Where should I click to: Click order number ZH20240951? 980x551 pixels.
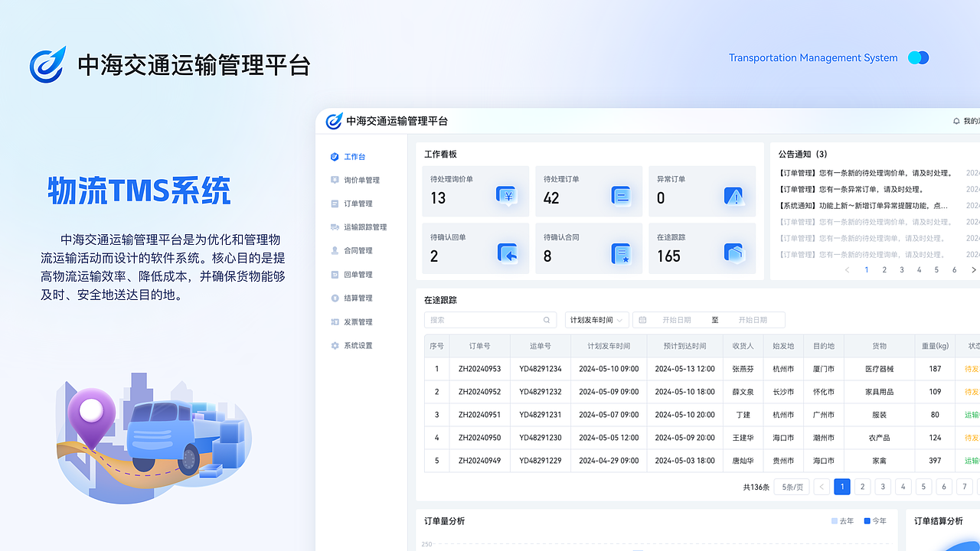point(479,415)
